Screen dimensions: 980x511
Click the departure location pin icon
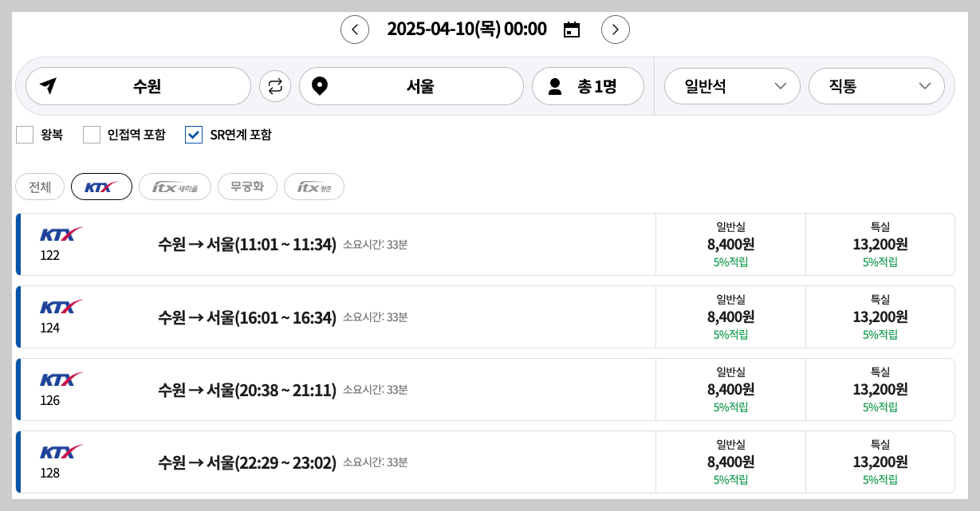pos(48,85)
